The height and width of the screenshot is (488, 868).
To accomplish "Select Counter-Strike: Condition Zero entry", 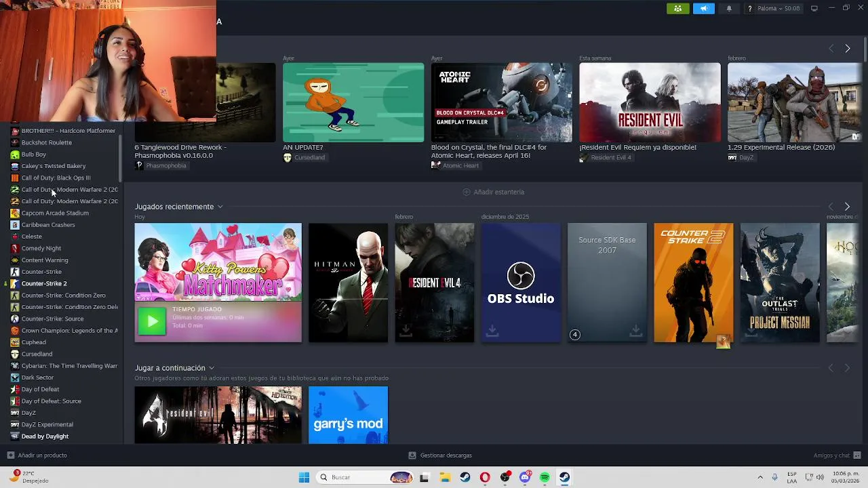I will (63, 296).
